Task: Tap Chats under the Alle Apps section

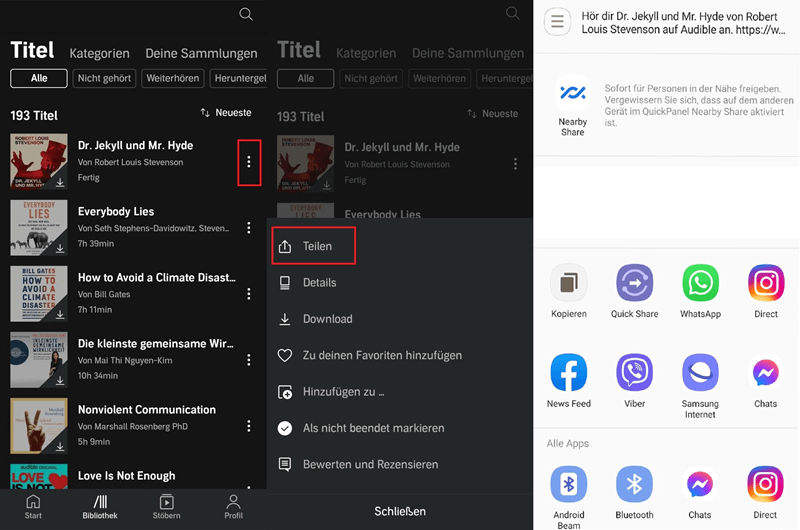Action: tap(699, 492)
